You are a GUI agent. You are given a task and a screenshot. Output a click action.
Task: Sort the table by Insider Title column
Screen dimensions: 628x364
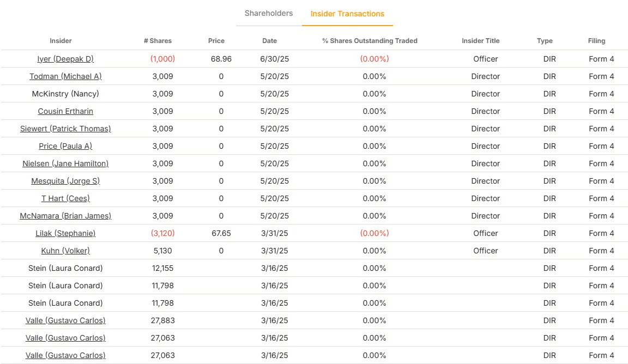(x=480, y=41)
